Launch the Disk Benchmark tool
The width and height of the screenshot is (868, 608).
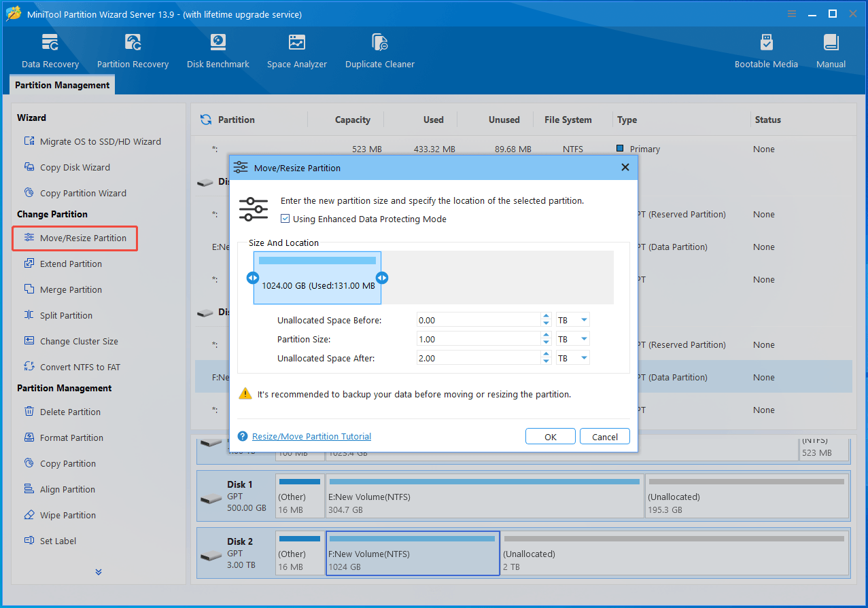[218, 52]
